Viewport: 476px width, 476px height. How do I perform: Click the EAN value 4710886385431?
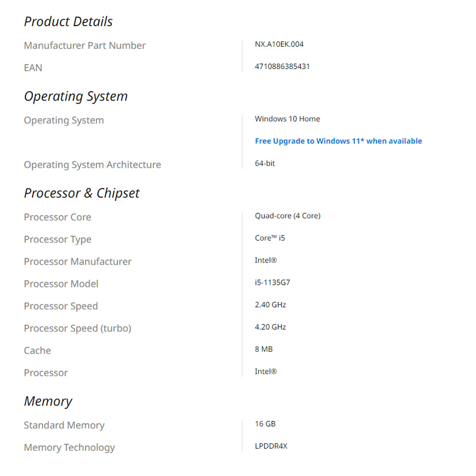click(282, 67)
